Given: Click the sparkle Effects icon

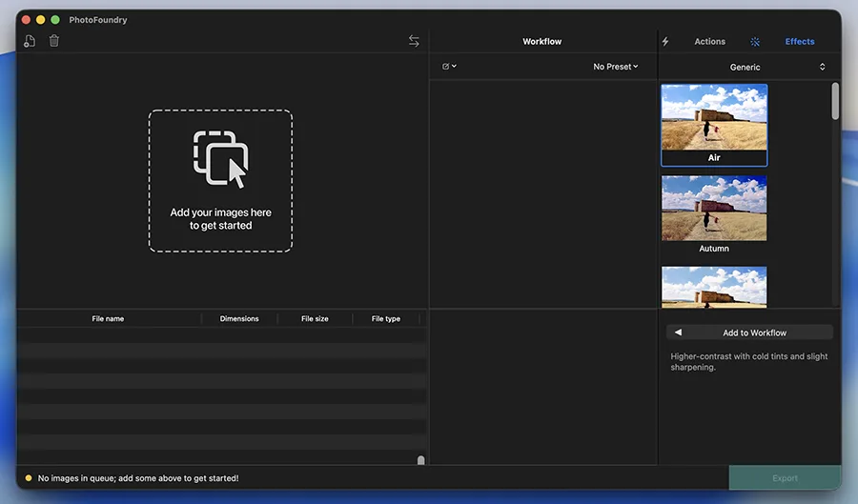Looking at the screenshot, I should pyautogui.click(x=755, y=42).
